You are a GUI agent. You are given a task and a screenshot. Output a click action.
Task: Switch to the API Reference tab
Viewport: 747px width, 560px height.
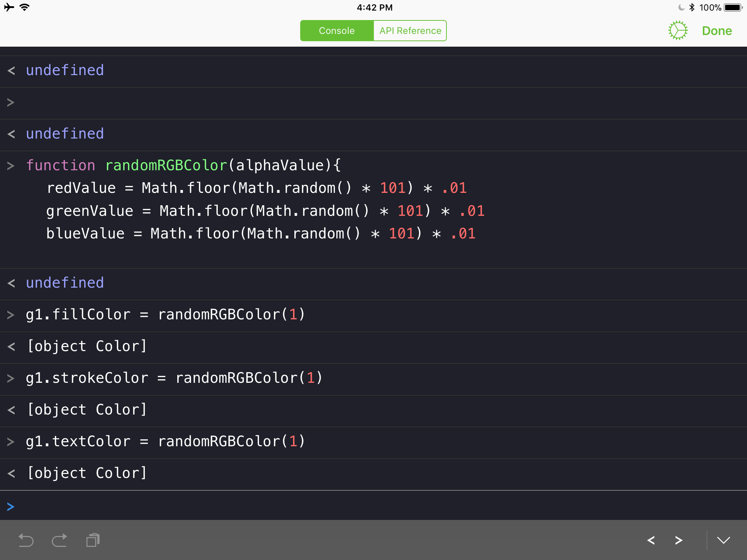tap(410, 31)
